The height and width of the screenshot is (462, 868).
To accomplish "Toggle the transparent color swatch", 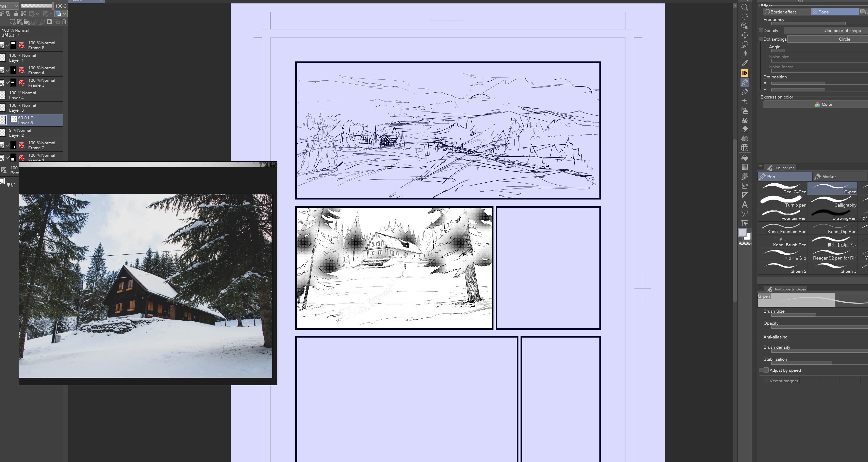I will [745, 244].
